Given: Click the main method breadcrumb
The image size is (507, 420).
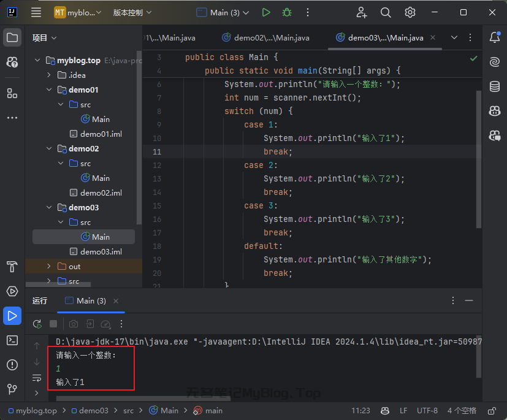Looking at the screenshot, I should click(208, 411).
